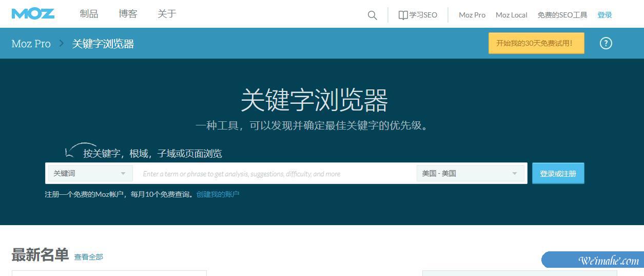The image size is (644, 276).
Task: Click the Moz logo
Action: tap(33, 14)
